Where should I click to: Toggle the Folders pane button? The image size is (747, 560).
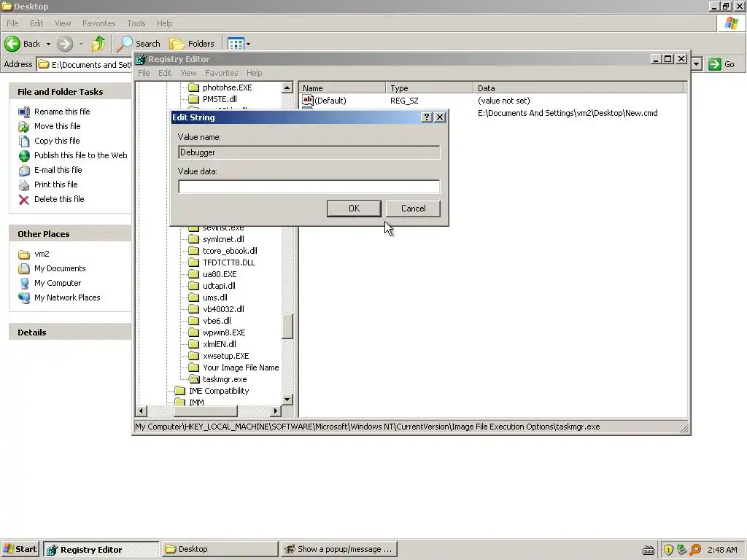[x=192, y=44]
